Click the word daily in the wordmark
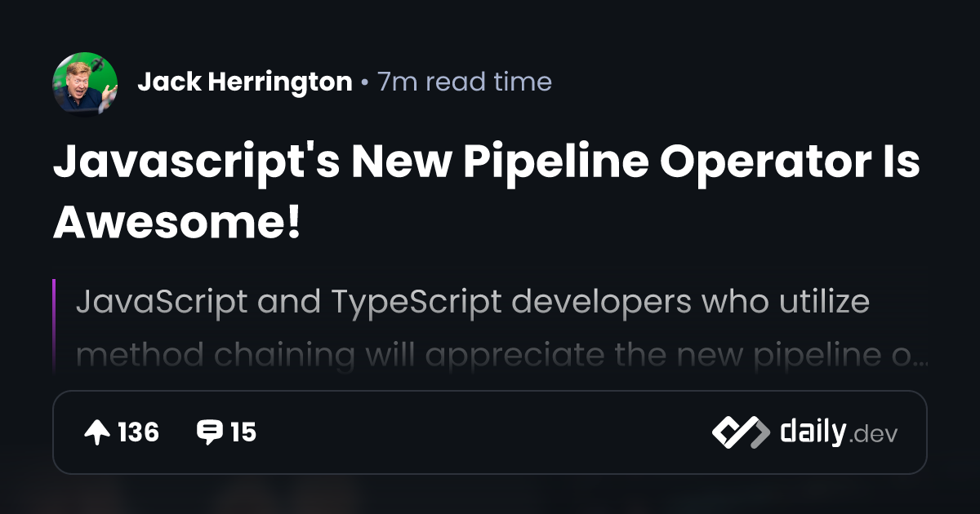The image size is (980, 514). click(813, 432)
